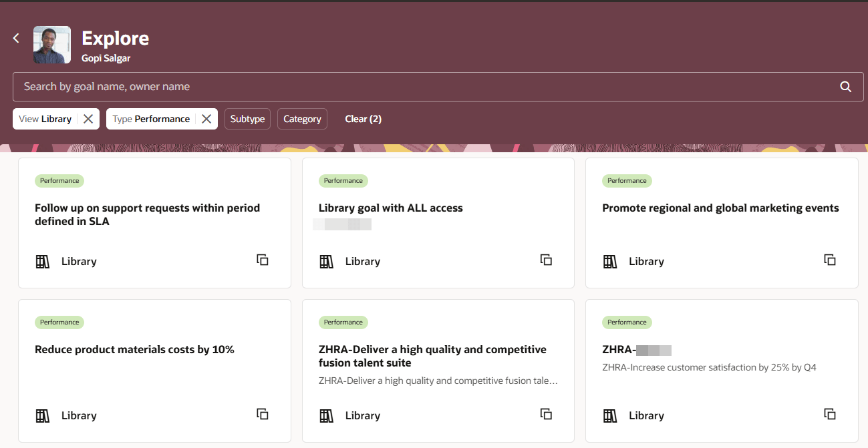
Task: Open 'Promote regional and global marketing events' goal
Action: 720,208
